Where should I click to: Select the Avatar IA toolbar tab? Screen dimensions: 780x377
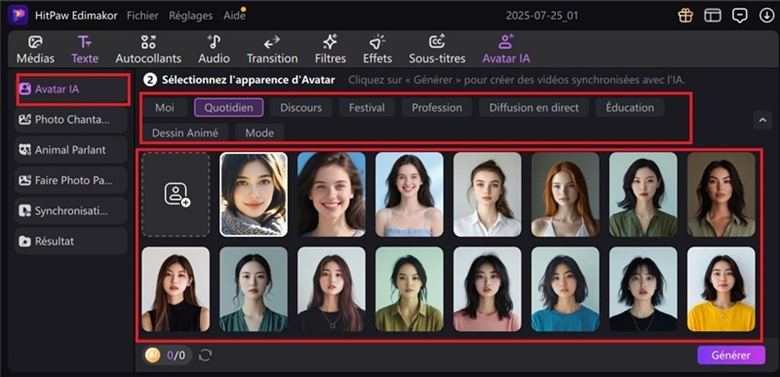tap(506, 50)
